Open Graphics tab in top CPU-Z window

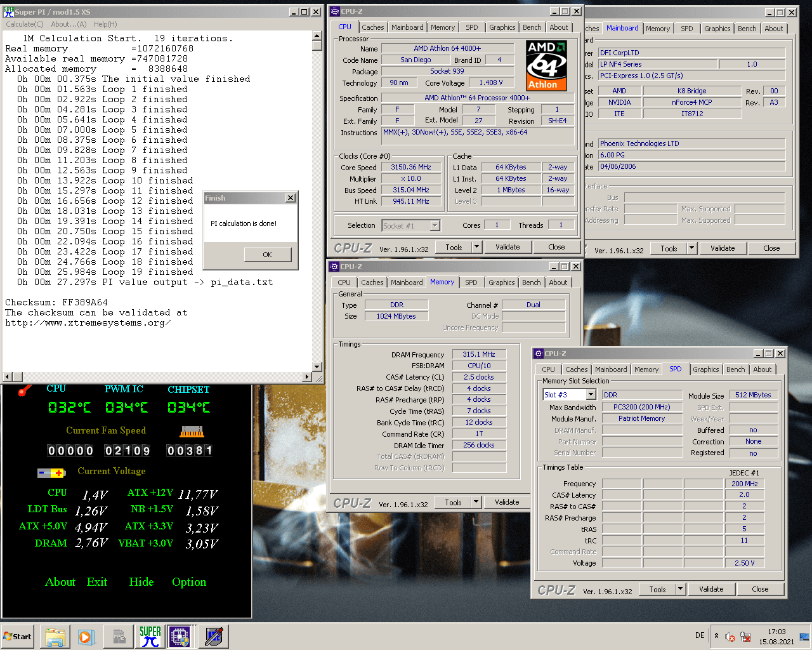(502, 27)
